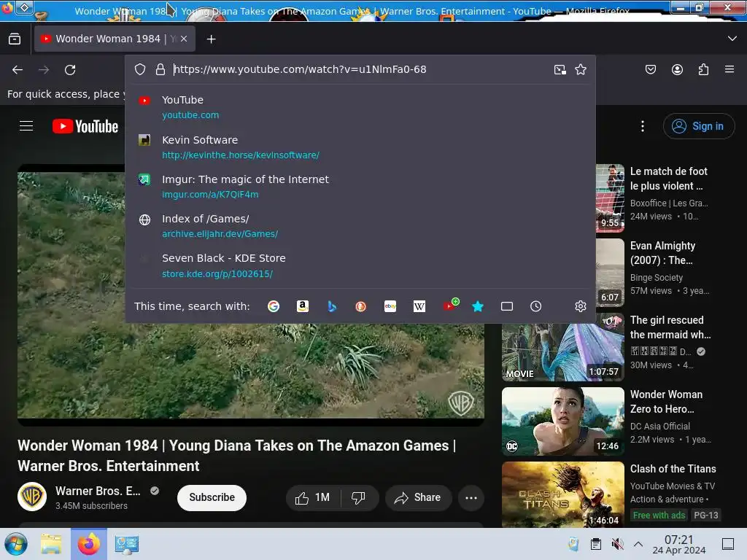The height and width of the screenshot is (560, 747).
Task: Expand the list all tabs chevron
Action: tap(732, 39)
